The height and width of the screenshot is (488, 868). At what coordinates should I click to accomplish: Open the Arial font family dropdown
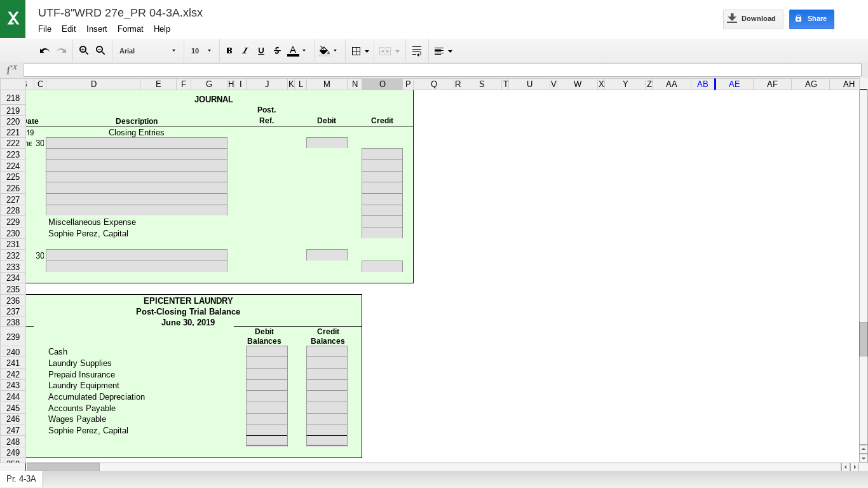click(147, 51)
